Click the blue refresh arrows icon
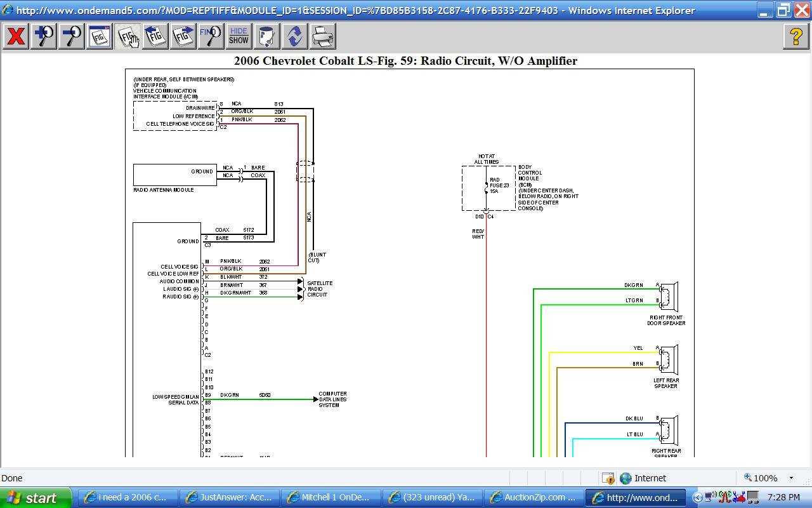 (294, 36)
